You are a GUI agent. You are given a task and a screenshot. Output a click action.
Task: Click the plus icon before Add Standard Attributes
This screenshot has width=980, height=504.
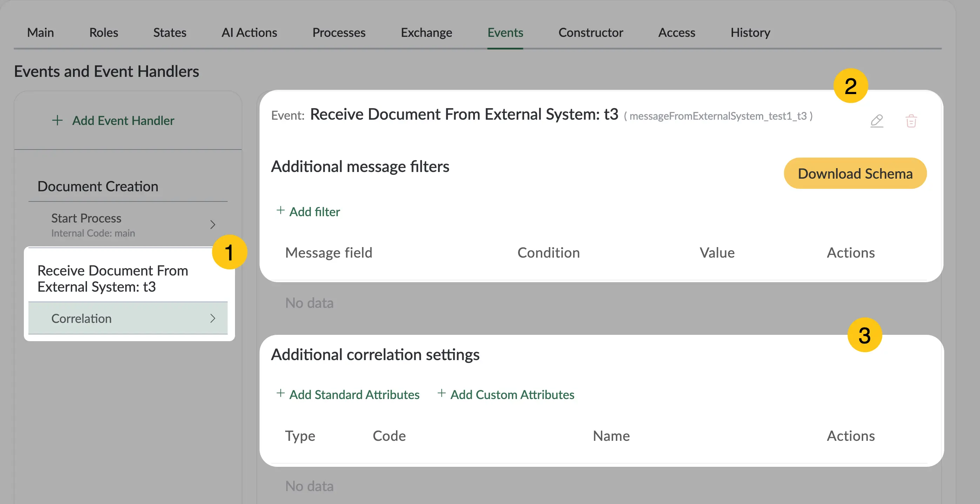pos(280,393)
